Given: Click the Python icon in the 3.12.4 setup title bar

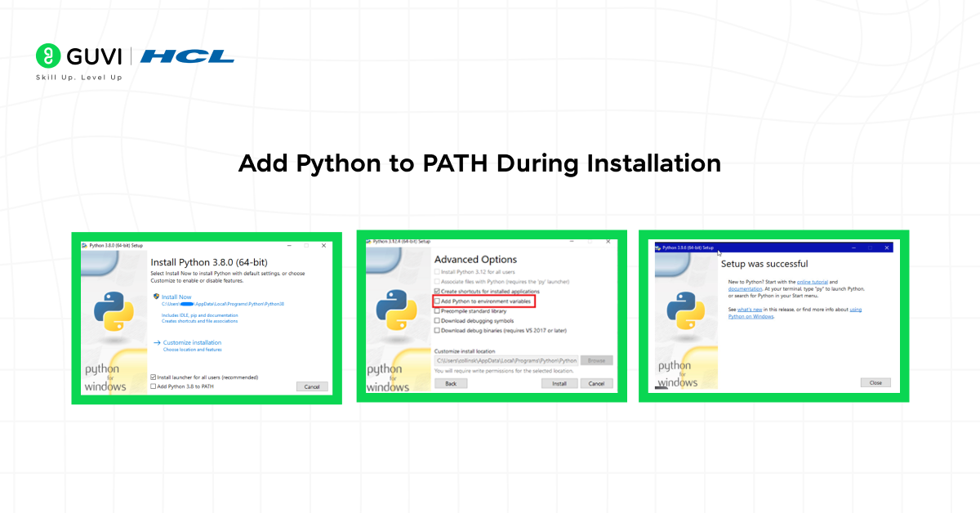Looking at the screenshot, I should [x=368, y=240].
